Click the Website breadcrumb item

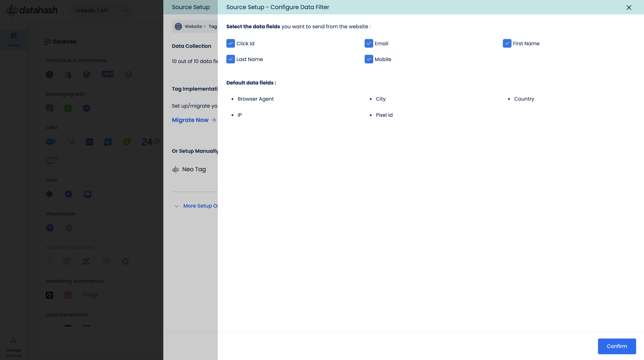[193, 27]
